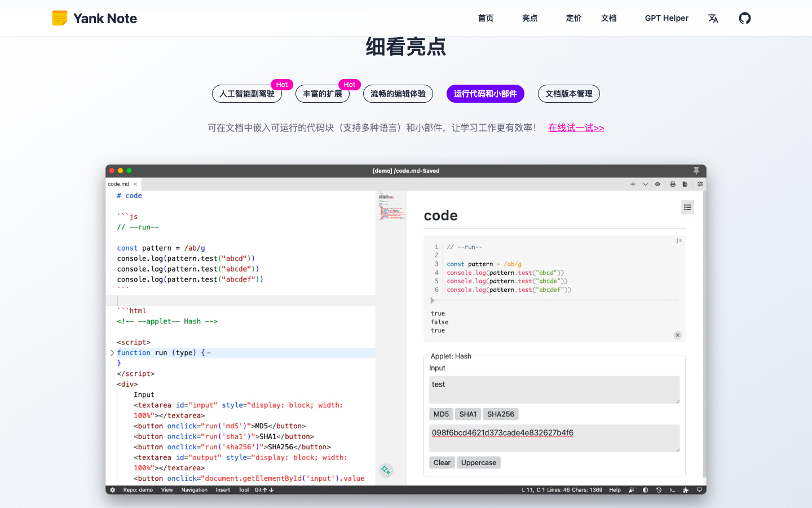Open the Repo: demo status bar menu
The image size is (812, 508).
pos(138,490)
